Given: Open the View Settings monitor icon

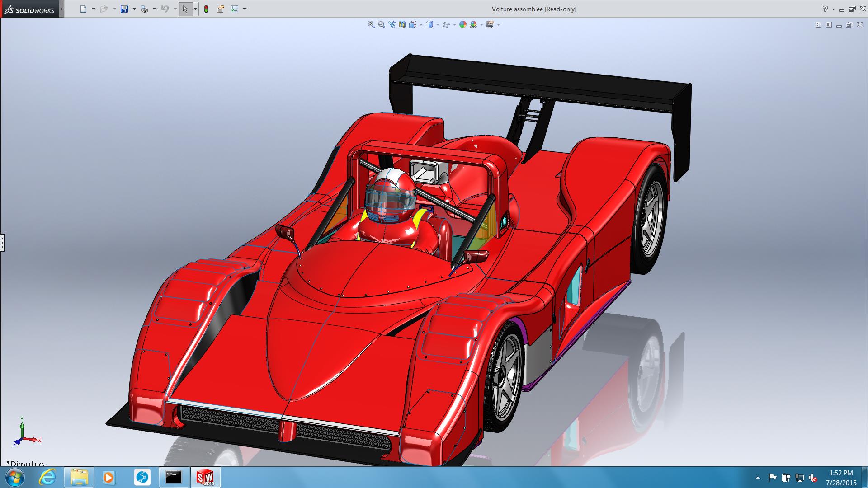Looking at the screenshot, I should (490, 25).
